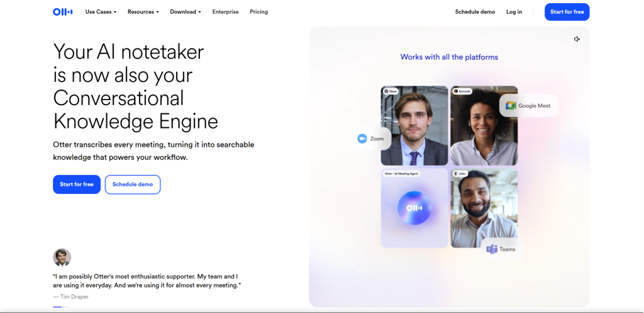The height and width of the screenshot is (313, 644).
Task: Click the Start for free button in navbar
Action: coord(567,12)
